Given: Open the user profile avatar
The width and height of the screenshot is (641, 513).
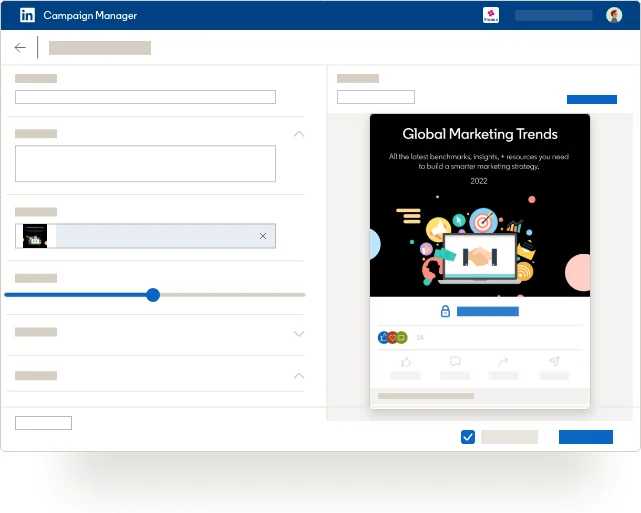Looking at the screenshot, I should 614,15.
